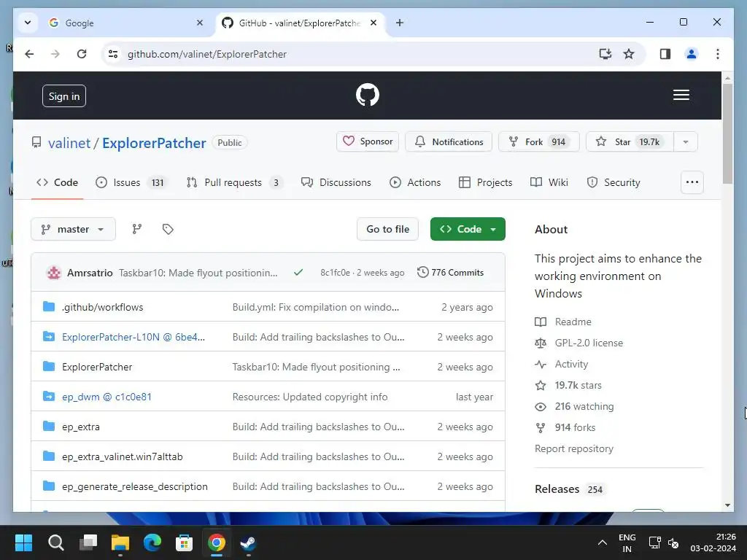Image resolution: width=747 pixels, height=560 pixels.
Task: Reload the page with the refresh icon
Action: tap(82, 54)
